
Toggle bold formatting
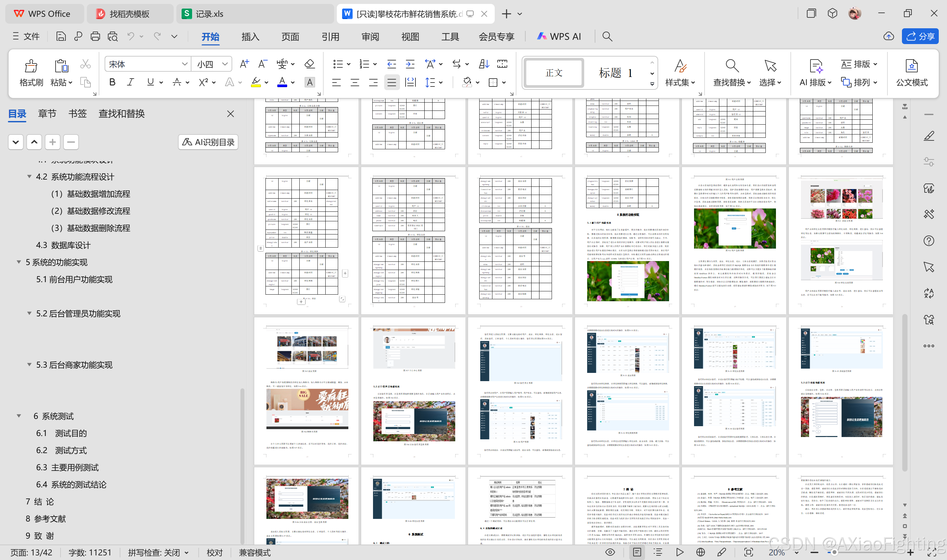tap(112, 82)
